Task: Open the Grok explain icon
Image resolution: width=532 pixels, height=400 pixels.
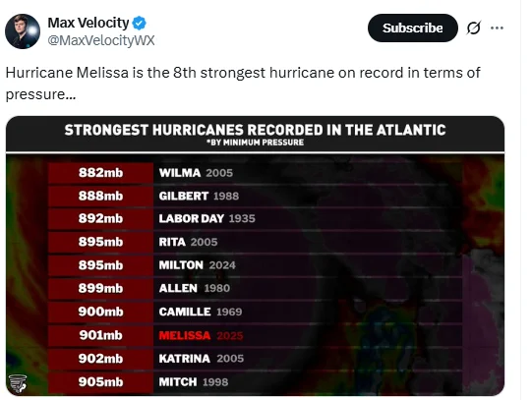Action: click(473, 28)
